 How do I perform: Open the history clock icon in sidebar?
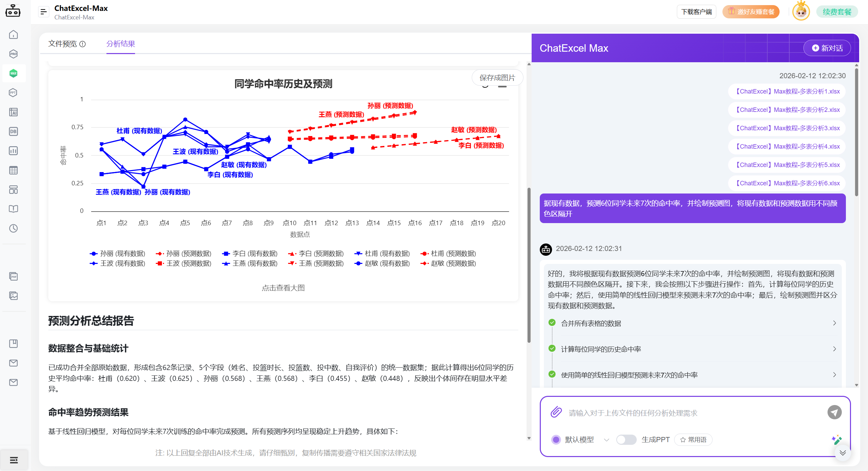(13, 229)
